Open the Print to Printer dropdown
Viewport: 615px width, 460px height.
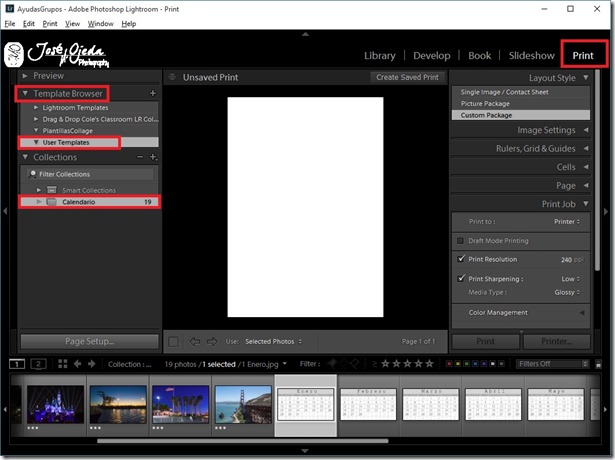(x=567, y=222)
